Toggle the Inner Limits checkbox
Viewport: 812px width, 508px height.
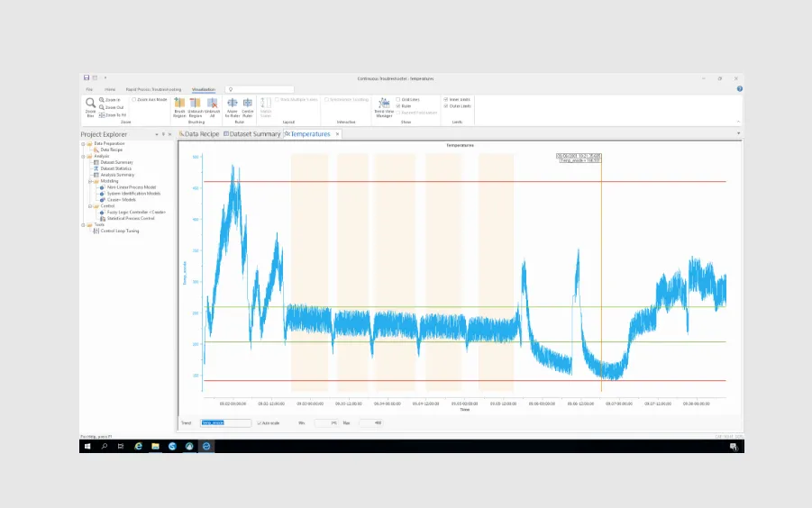click(x=445, y=99)
